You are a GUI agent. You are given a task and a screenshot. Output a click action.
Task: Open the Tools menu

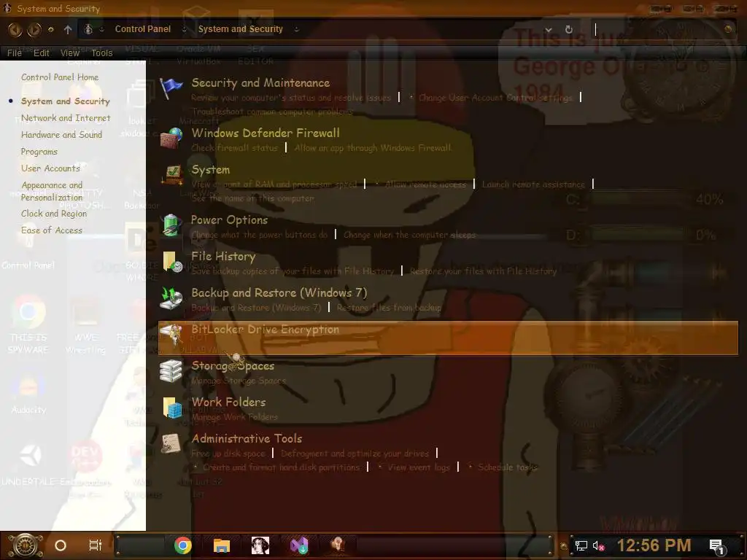[x=101, y=52]
